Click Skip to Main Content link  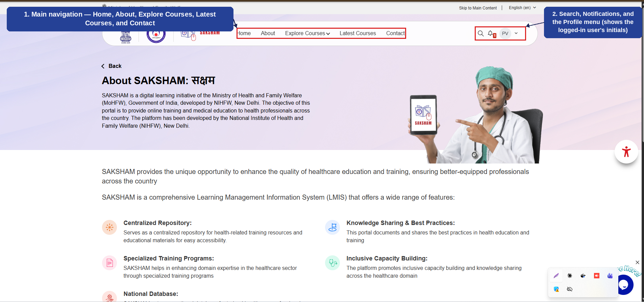[x=478, y=8]
